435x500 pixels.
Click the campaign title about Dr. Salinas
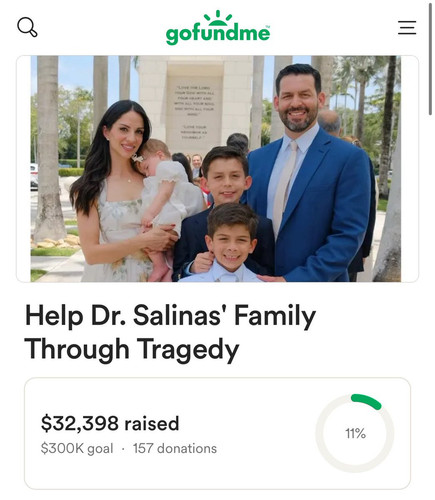pyautogui.click(x=170, y=332)
